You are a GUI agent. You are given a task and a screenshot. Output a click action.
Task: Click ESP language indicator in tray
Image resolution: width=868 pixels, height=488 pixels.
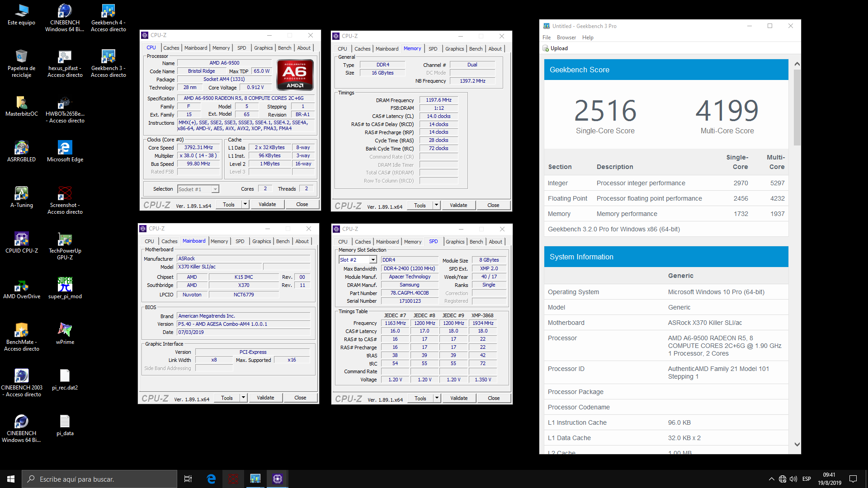pyautogui.click(x=807, y=479)
